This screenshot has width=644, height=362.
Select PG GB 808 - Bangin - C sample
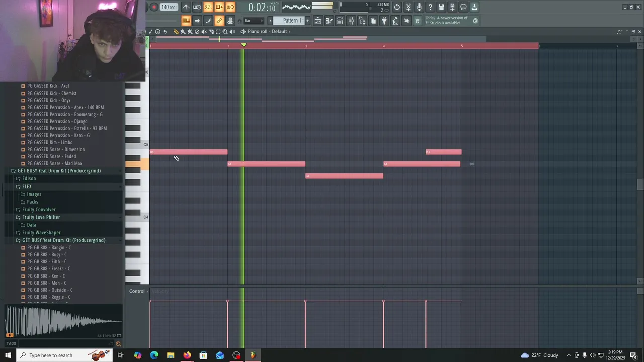coord(49,247)
